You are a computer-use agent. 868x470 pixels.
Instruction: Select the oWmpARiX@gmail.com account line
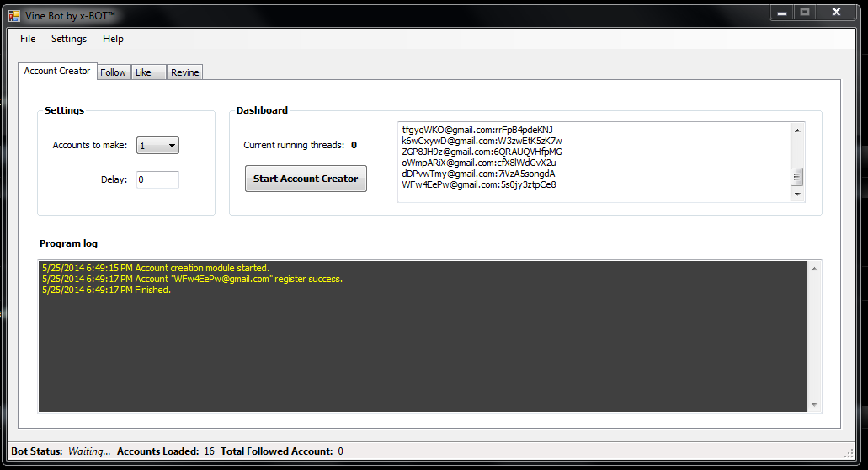tap(479, 163)
